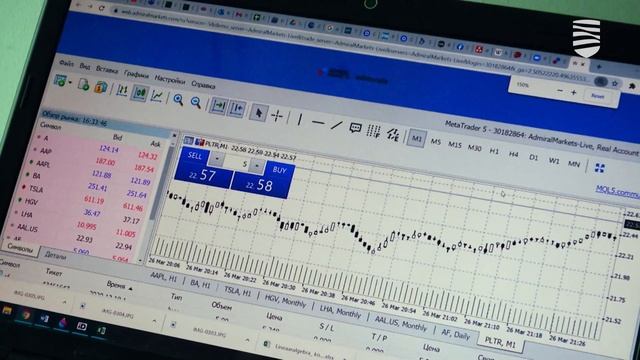Screen dimensions: 640x360
Task: Switch chart timeframe to MN
Action: click(x=574, y=164)
